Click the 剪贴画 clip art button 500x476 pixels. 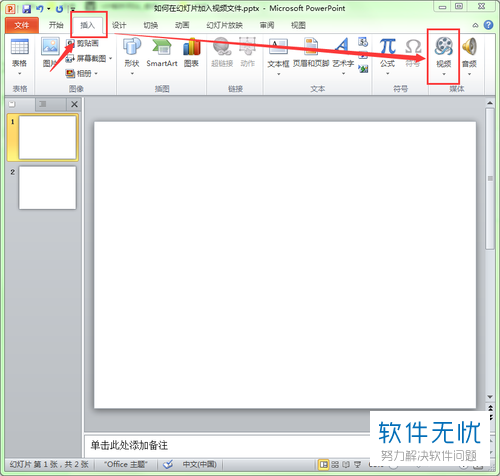point(82,43)
